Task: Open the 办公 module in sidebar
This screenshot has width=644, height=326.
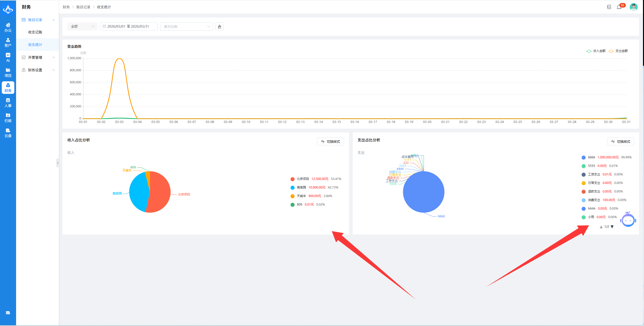Action: click(x=8, y=27)
